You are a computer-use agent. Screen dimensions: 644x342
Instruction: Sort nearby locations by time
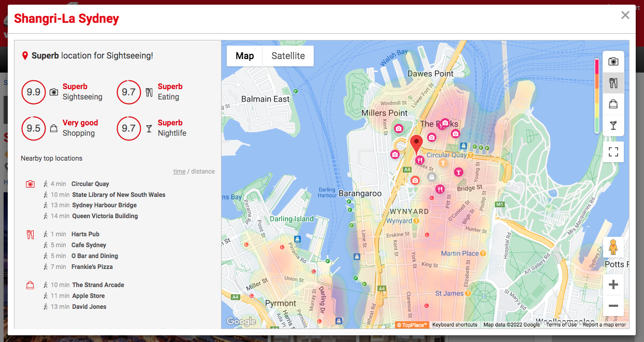pyautogui.click(x=179, y=172)
